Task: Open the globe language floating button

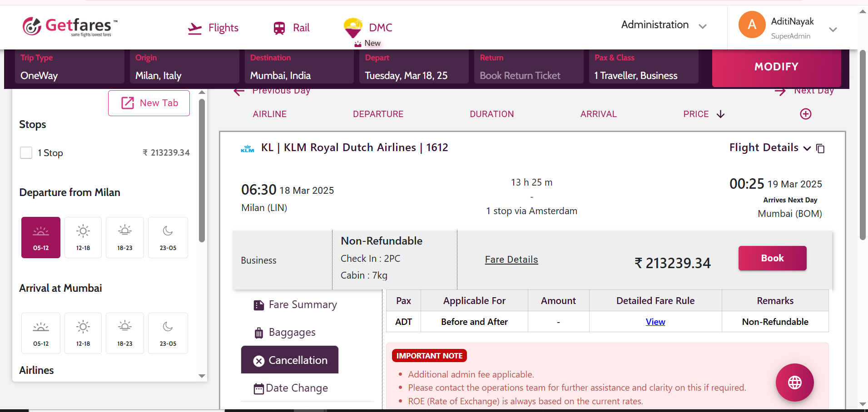Action: pos(794,382)
